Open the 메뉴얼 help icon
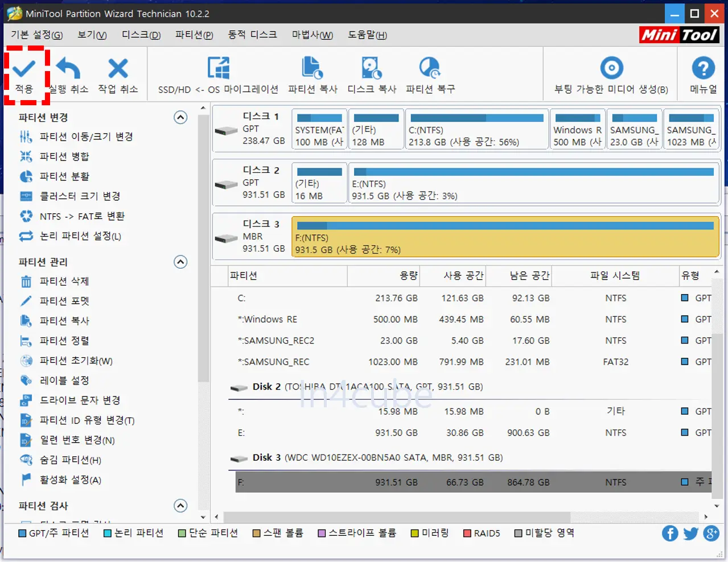The width and height of the screenshot is (728, 562). pyautogui.click(x=704, y=68)
